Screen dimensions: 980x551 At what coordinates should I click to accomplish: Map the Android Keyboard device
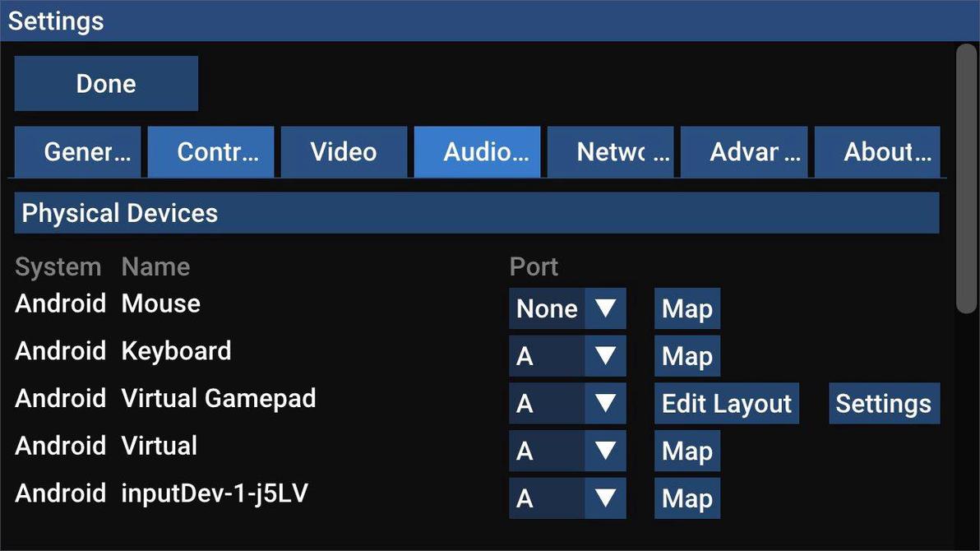(687, 355)
